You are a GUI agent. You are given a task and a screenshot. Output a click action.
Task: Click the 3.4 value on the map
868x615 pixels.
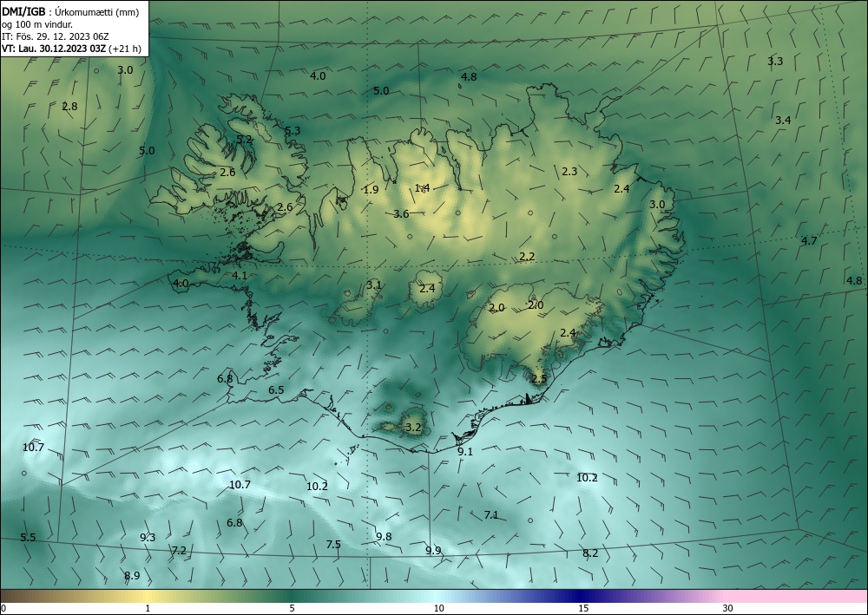coord(783,120)
